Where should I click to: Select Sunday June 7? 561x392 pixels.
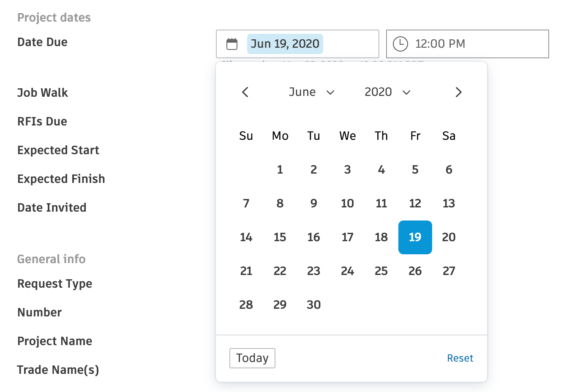tap(246, 204)
